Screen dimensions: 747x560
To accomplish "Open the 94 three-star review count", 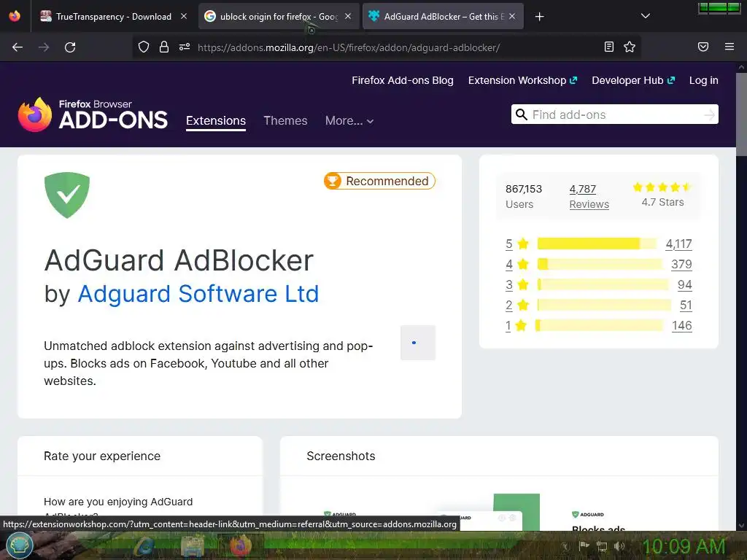I will click(x=684, y=285).
